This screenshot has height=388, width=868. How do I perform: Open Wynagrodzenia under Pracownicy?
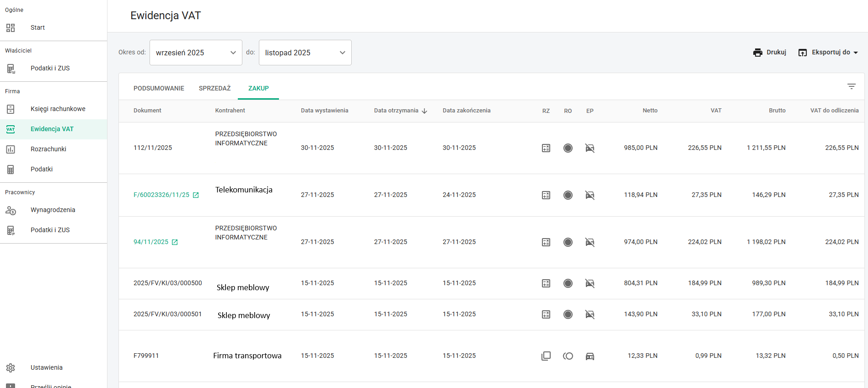54,210
